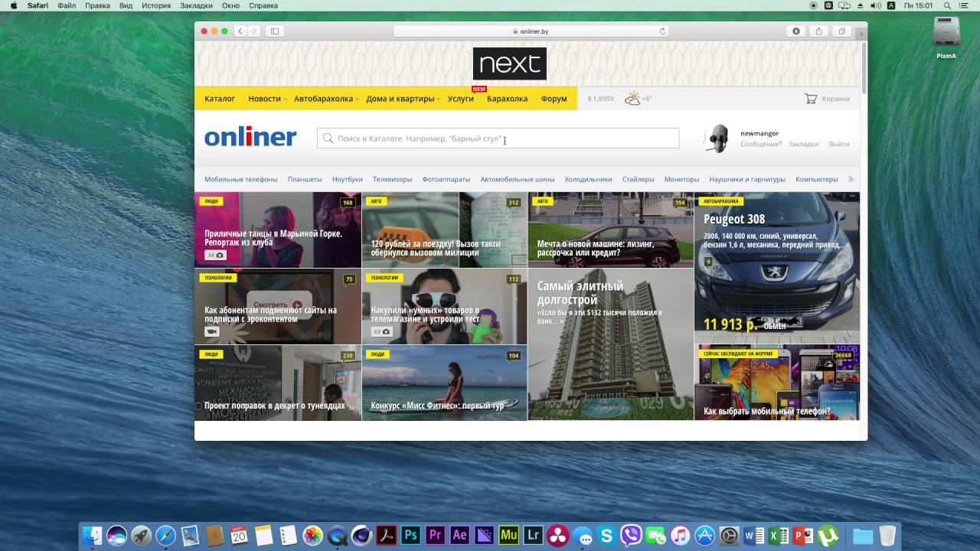This screenshot has width=980, height=551.
Task: Go back with Safari's back arrow
Action: [x=240, y=31]
